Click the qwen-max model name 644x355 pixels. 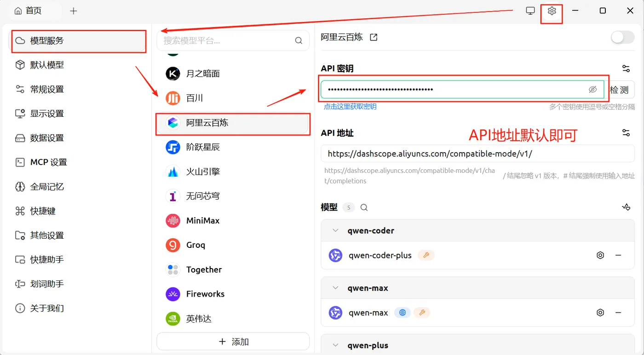[x=368, y=313]
